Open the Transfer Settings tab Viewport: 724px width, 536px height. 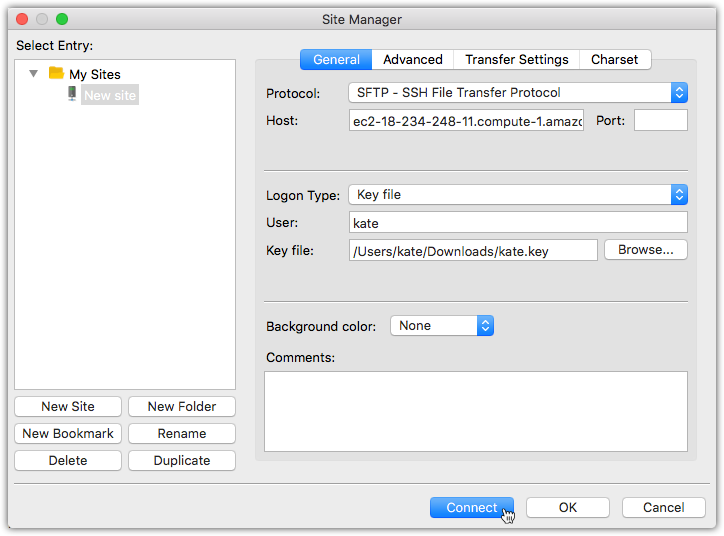point(516,60)
